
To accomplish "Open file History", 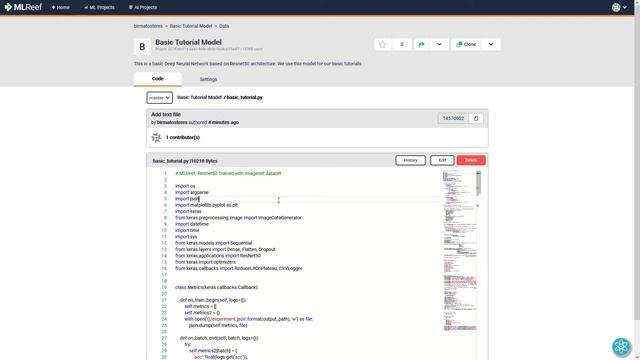I will (x=410, y=160).
